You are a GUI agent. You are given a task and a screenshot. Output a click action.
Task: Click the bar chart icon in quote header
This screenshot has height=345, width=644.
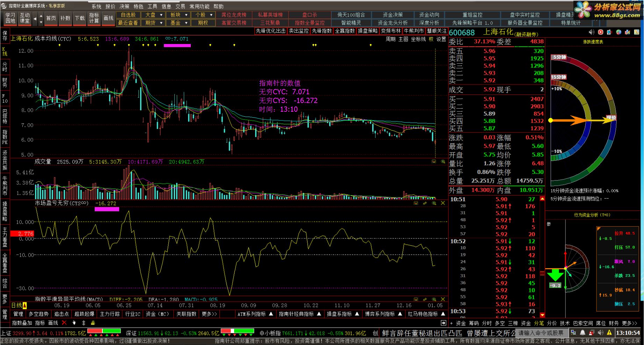(628, 32)
